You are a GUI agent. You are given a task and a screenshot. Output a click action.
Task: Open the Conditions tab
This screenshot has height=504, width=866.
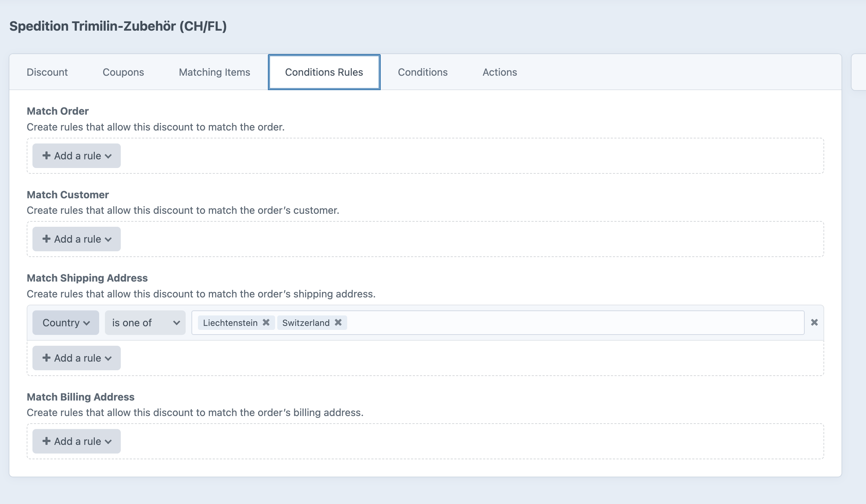[423, 72]
